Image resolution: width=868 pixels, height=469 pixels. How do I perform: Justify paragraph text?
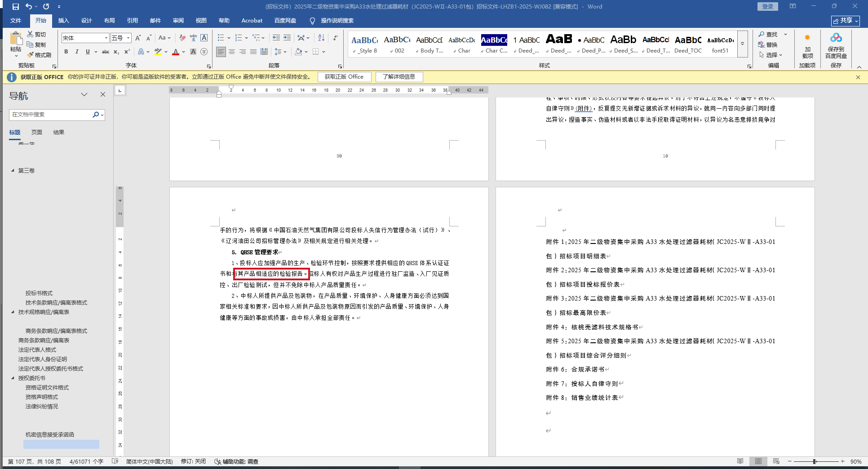[x=253, y=52]
